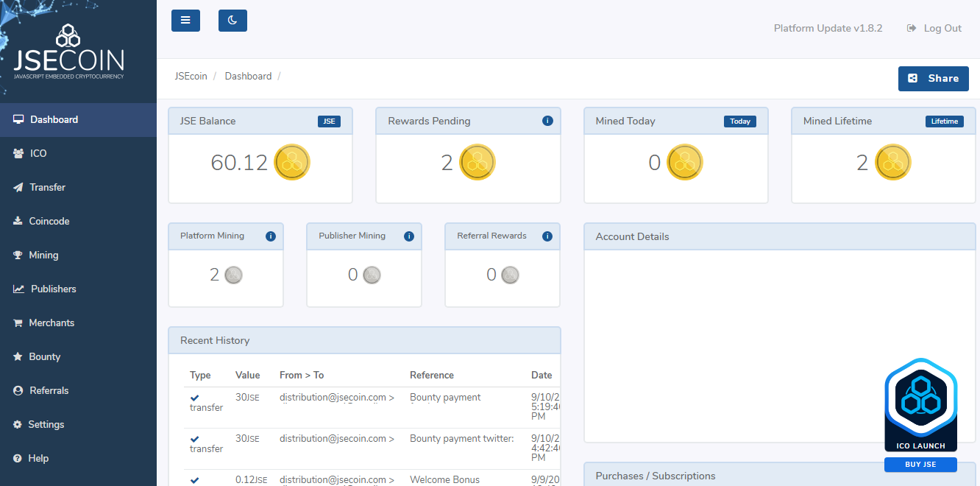Open Transfer sidebar menu item
This screenshot has height=486, width=980.
click(x=78, y=187)
